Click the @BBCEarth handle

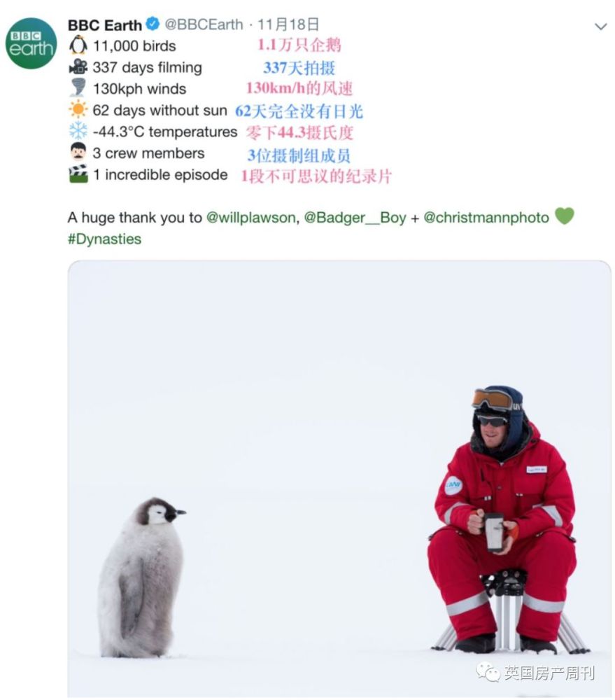[x=204, y=24]
